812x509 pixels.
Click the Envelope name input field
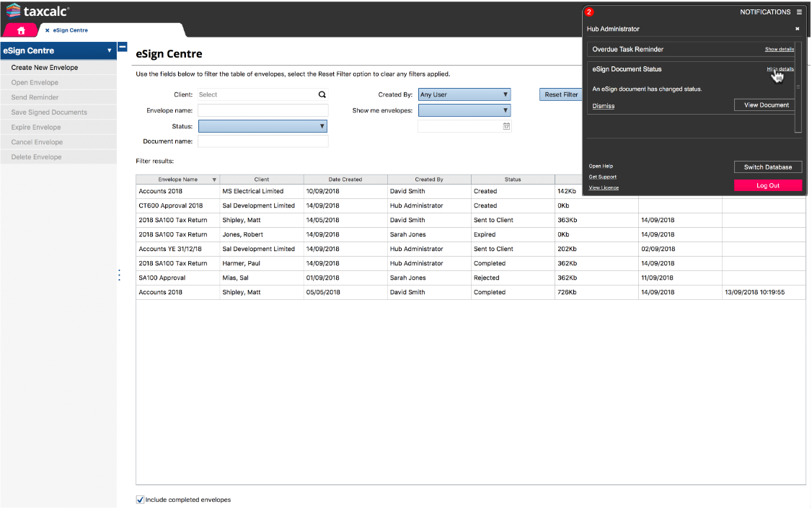(262, 110)
